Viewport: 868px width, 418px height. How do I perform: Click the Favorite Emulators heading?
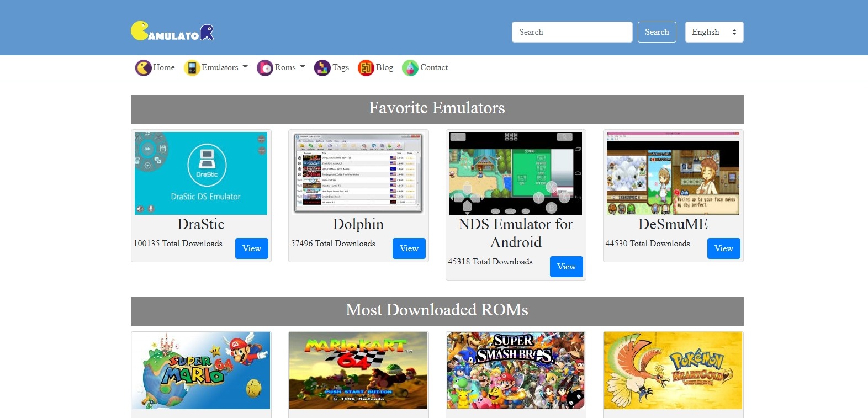pos(437,108)
